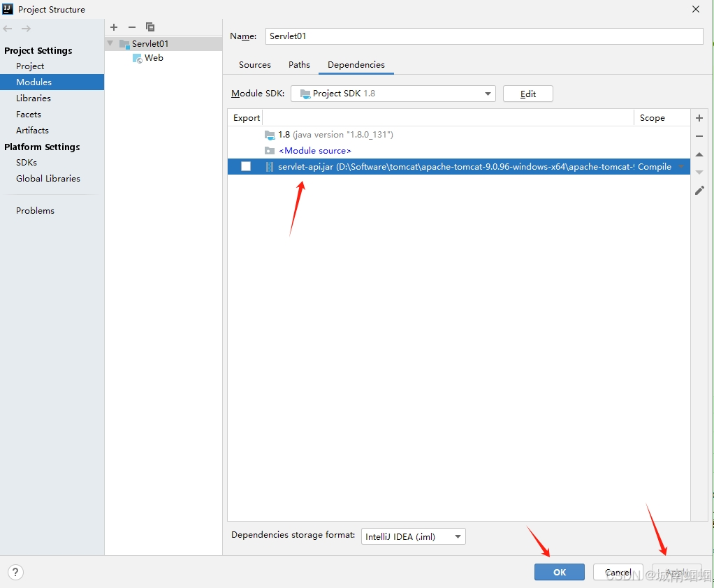Select the Web facet tree item
This screenshot has height=588, width=714.
(x=154, y=58)
